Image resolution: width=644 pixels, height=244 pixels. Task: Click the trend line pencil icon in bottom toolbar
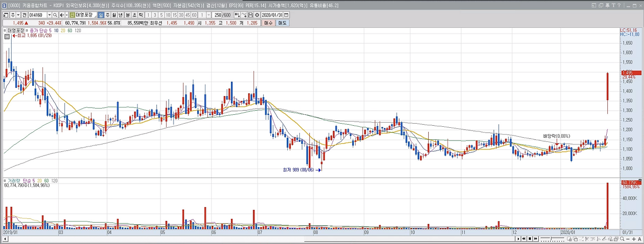(x=604, y=239)
